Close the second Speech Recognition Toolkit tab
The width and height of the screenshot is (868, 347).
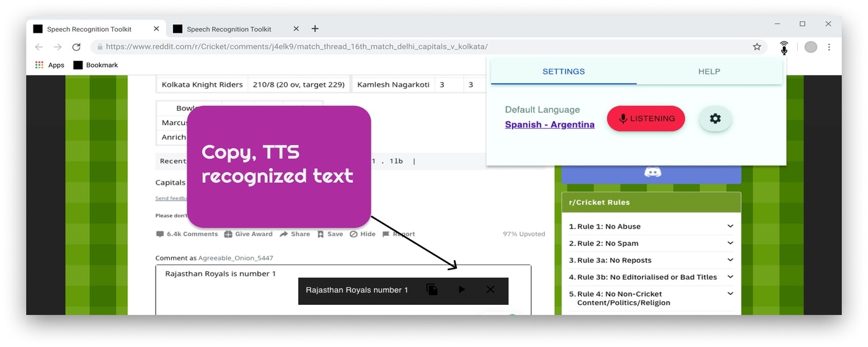point(296,29)
